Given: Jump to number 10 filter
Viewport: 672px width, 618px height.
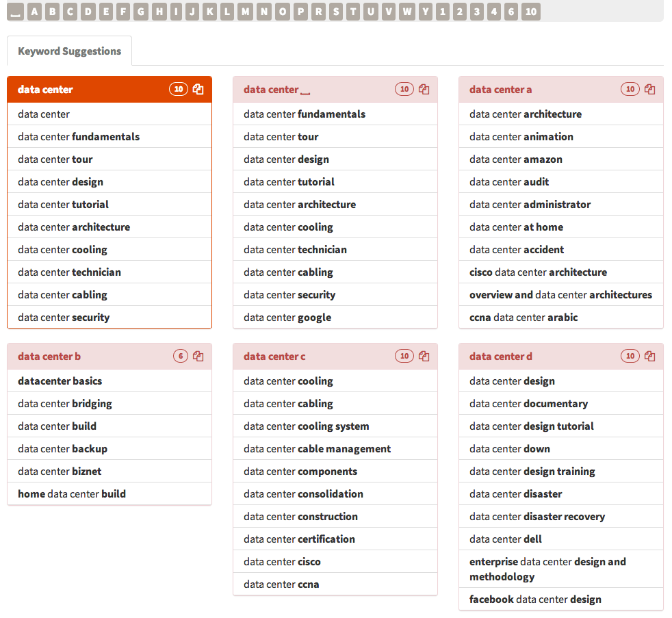Looking at the screenshot, I should click(x=531, y=12).
